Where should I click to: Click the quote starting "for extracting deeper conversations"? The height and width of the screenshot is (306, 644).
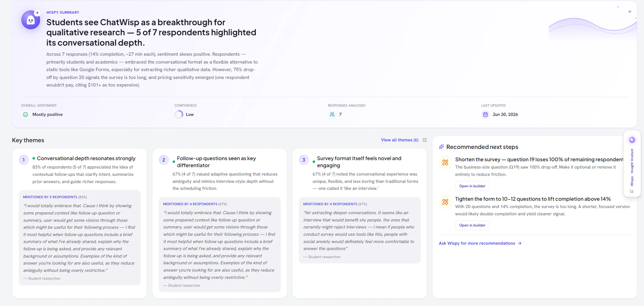click(x=359, y=231)
